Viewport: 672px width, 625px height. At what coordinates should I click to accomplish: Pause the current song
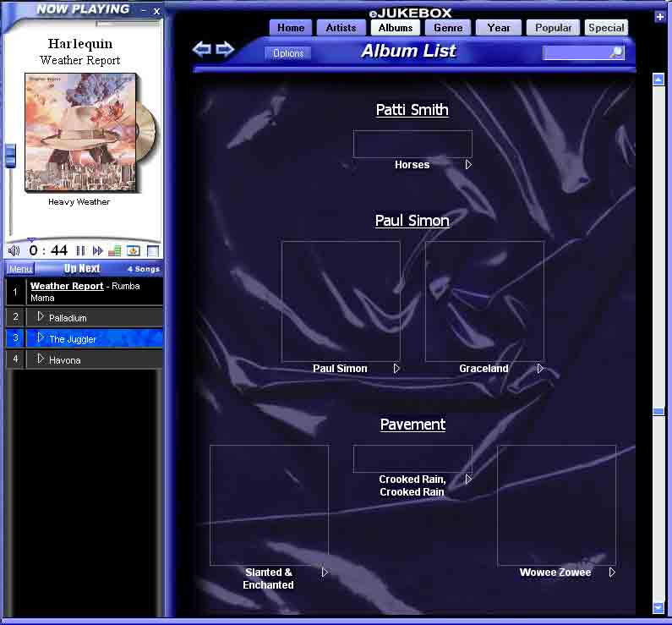pyautogui.click(x=80, y=251)
